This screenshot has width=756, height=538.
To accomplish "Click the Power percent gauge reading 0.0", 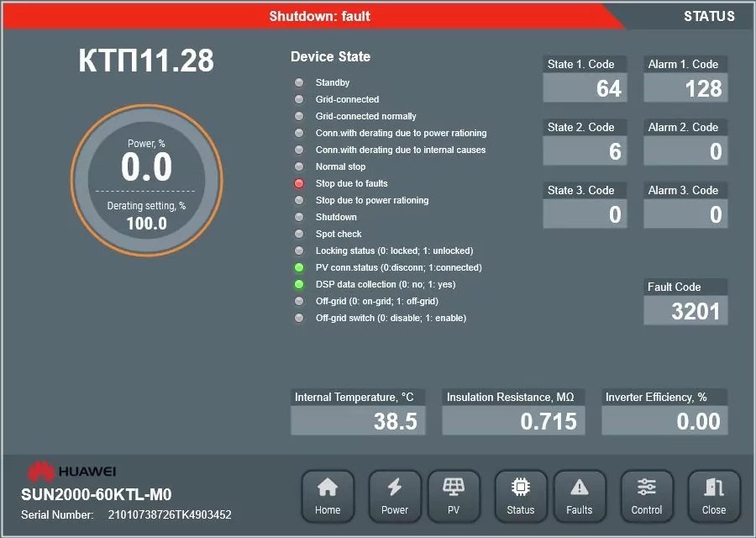I will [x=146, y=166].
